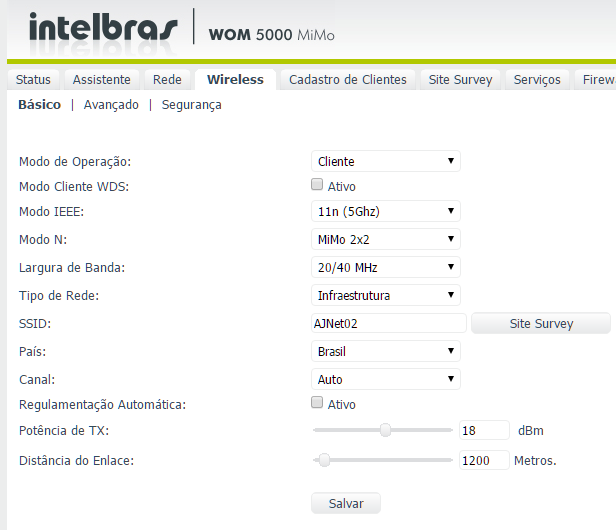Open the partially visible Firewall tab

tap(596, 80)
